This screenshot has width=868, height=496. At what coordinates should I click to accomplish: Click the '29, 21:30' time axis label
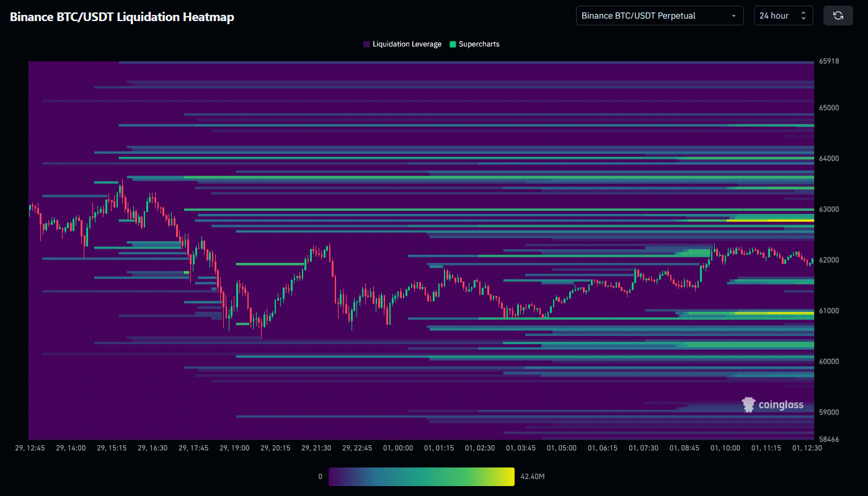[316, 448]
